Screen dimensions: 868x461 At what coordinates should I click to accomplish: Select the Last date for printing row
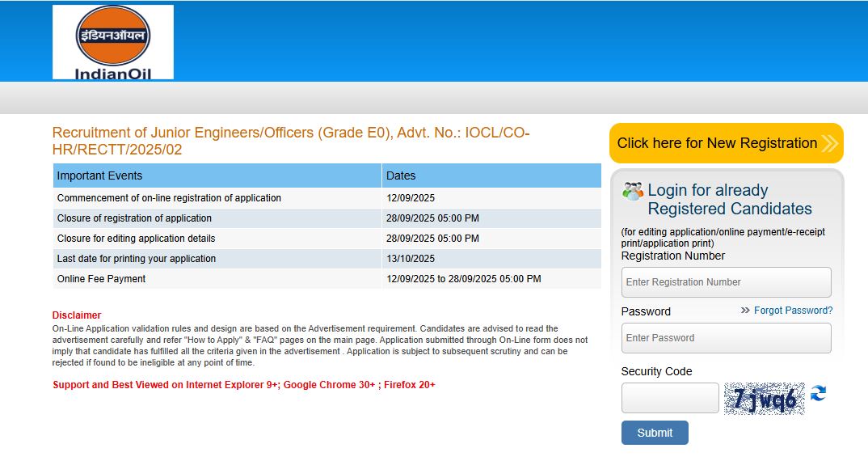pyautogui.click(x=327, y=259)
